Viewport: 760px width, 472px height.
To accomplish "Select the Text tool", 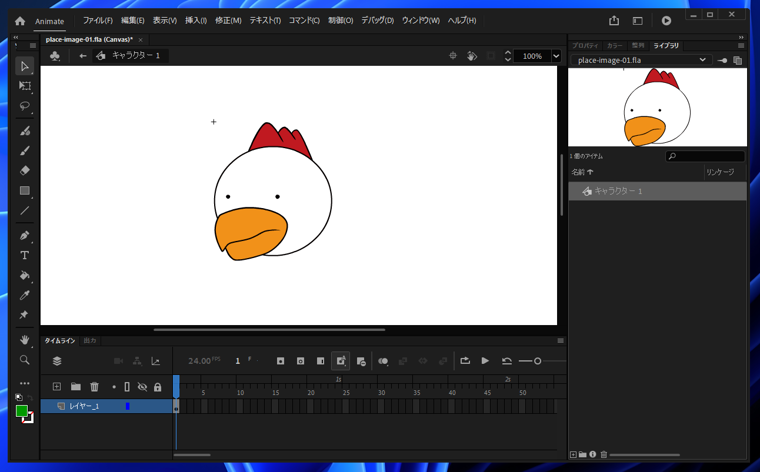I will (25, 256).
